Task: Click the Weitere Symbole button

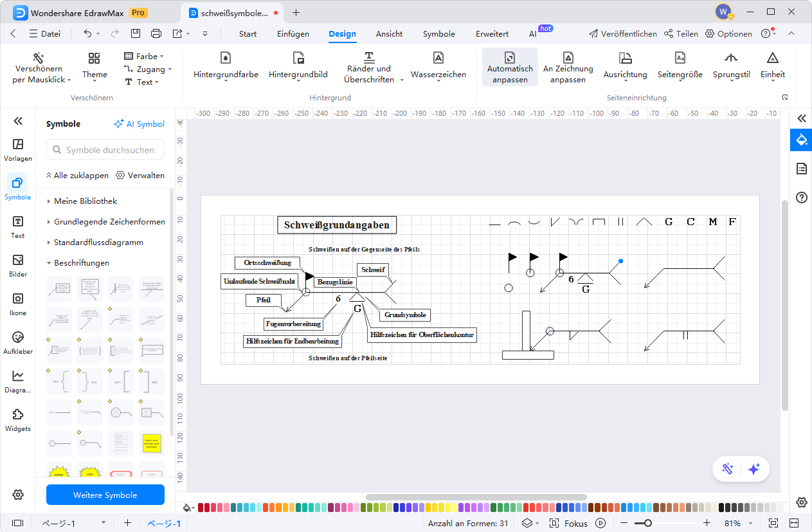Action: 105,495
